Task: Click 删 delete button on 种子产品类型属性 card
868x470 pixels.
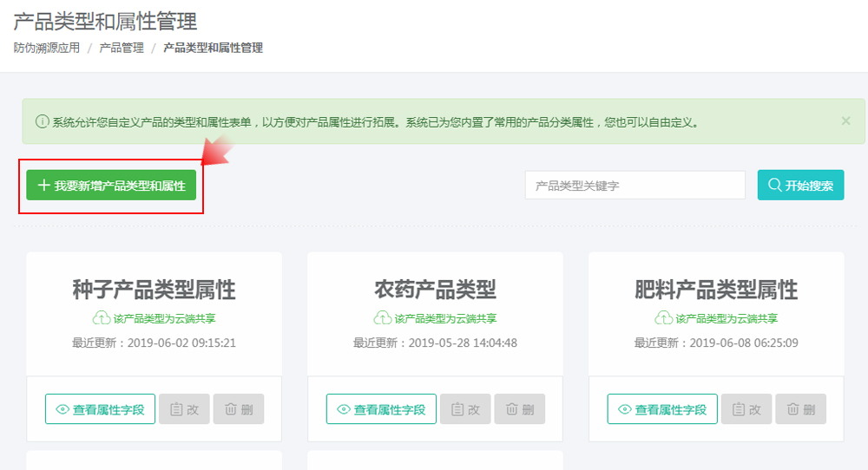Action: point(239,409)
